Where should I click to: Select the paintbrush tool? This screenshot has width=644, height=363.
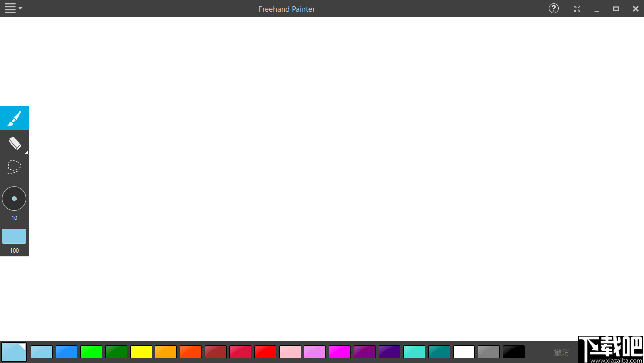click(14, 118)
